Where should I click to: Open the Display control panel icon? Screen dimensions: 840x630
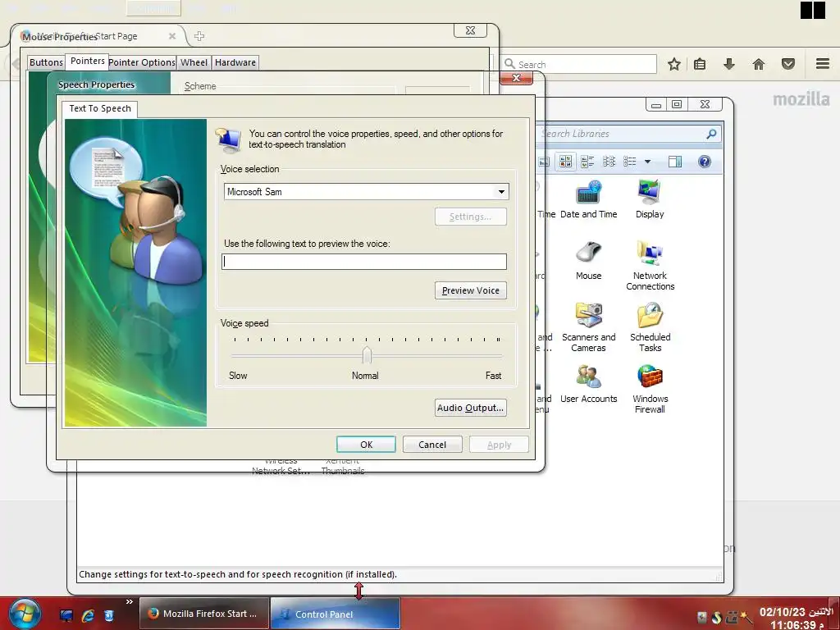(x=650, y=200)
